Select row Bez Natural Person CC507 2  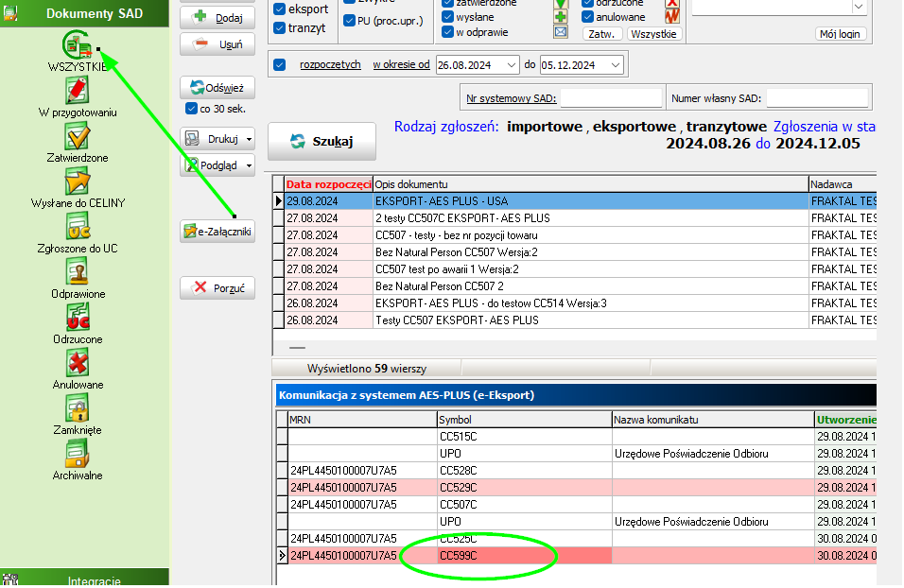click(x=575, y=285)
